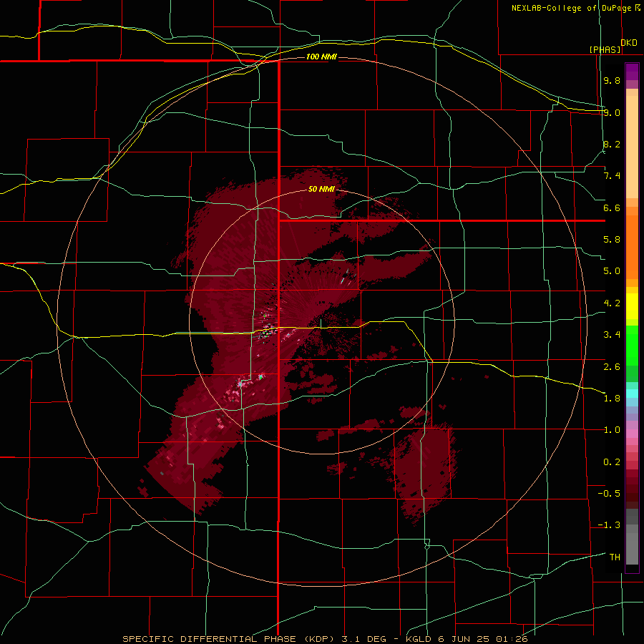Click the 5.8 scale value
644x644 pixels.
(612, 240)
